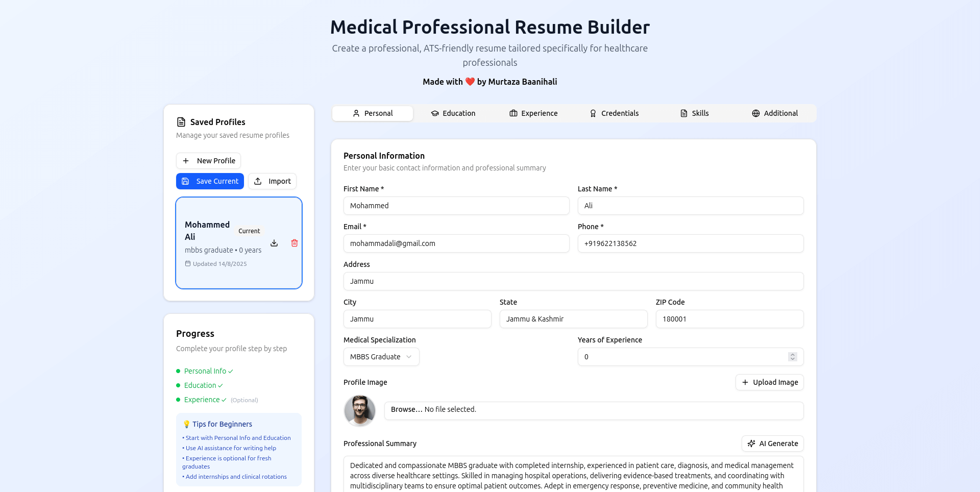Expand the MBBS Graduate selection chevron
Viewport: 980px width, 492px height.
click(x=409, y=357)
